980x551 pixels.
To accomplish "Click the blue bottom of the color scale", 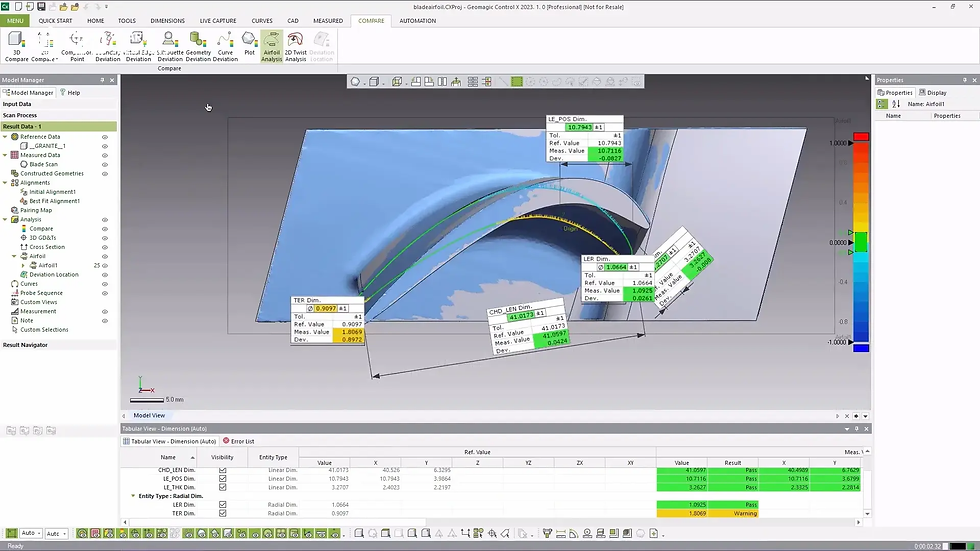I will (861, 348).
